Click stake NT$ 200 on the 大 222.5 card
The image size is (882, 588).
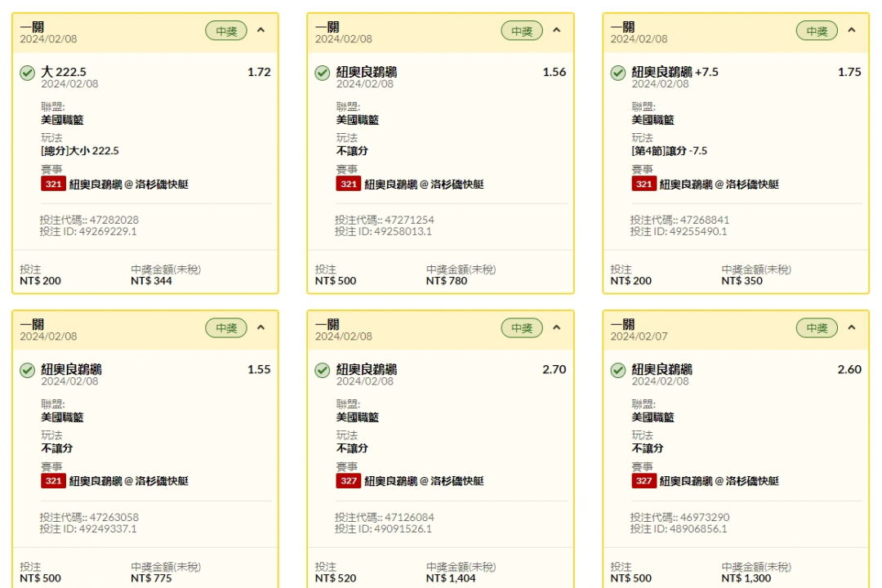pyautogui.click(x=41, y=281)
